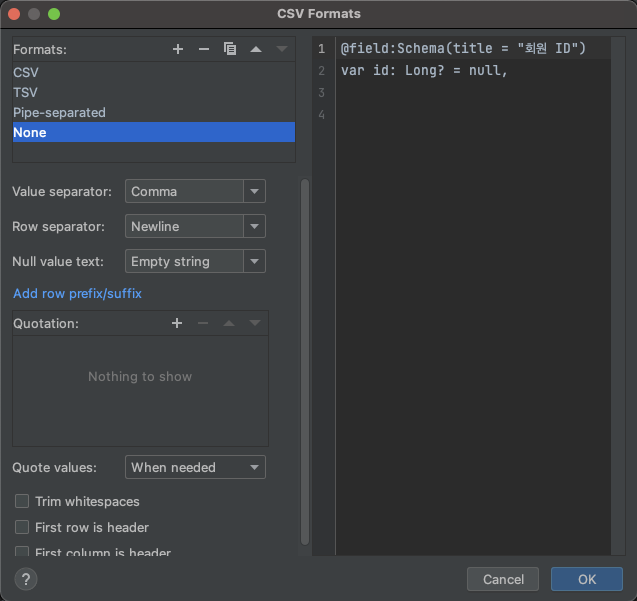Select the CSV format

point(154,72)
